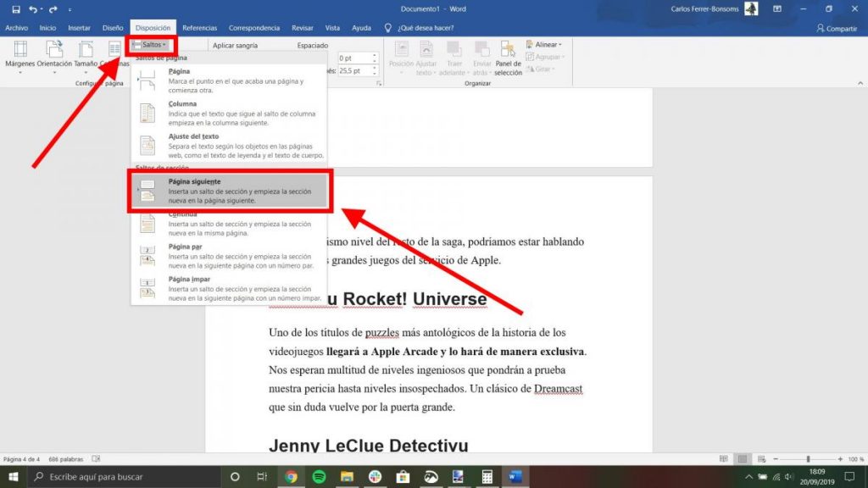
Task: Open the Insertar ribbon tab
Action: (x=79, y=28)
